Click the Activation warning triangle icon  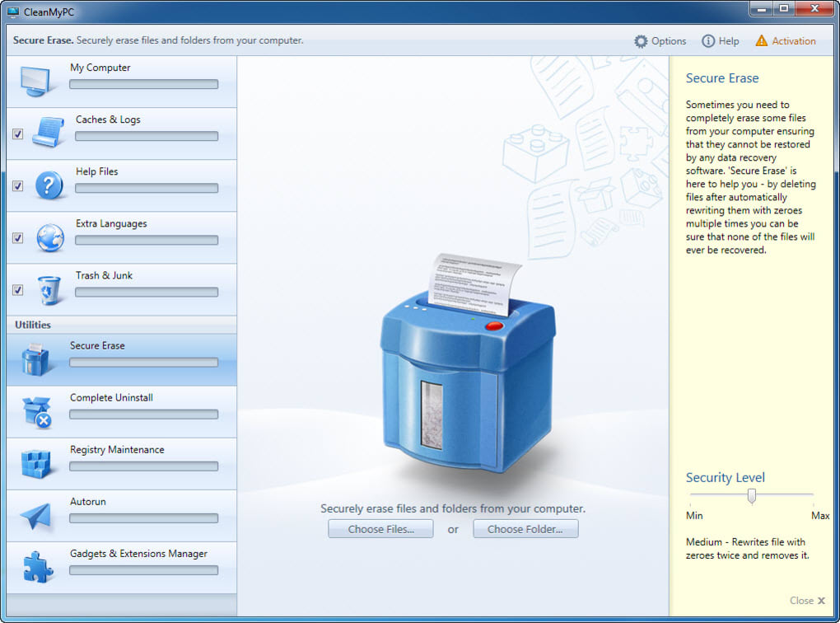click(x=761, y=40)
